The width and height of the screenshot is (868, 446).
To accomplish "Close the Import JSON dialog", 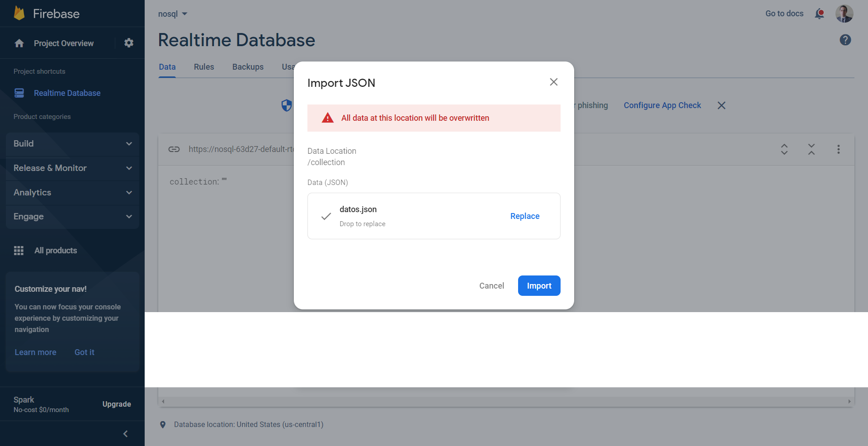I will coord(553,82).
